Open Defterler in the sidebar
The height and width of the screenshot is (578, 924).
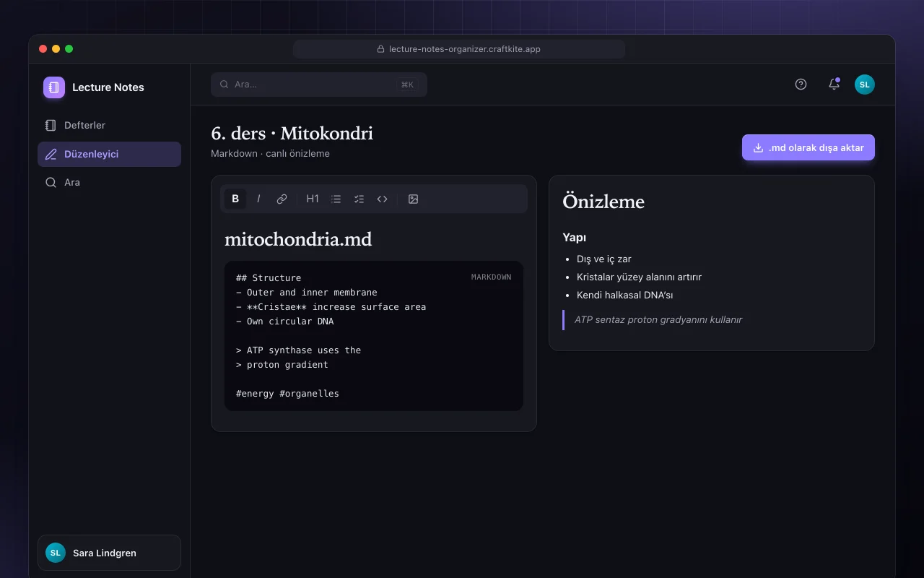pyautogui.click(x=109, y=125)
